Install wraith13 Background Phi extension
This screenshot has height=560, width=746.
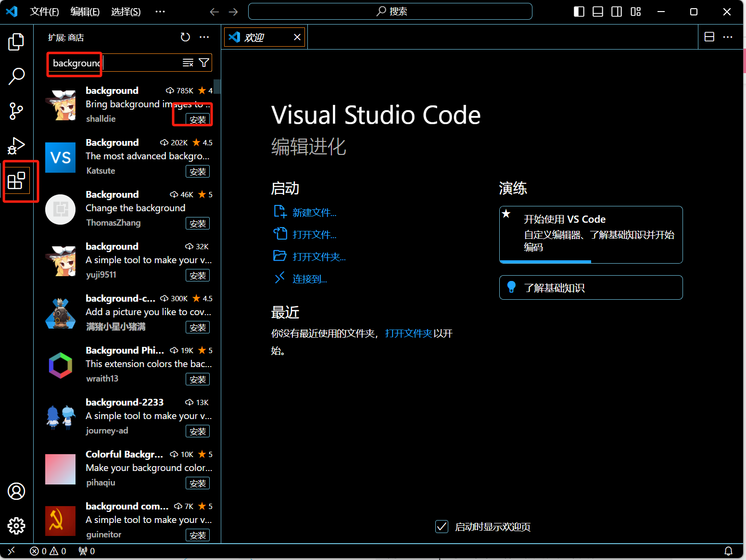pyautogui.click(x=198, y=379)
